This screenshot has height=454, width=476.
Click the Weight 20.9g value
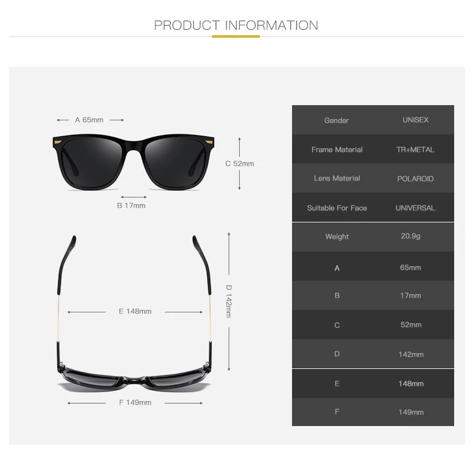coord(410,236)
